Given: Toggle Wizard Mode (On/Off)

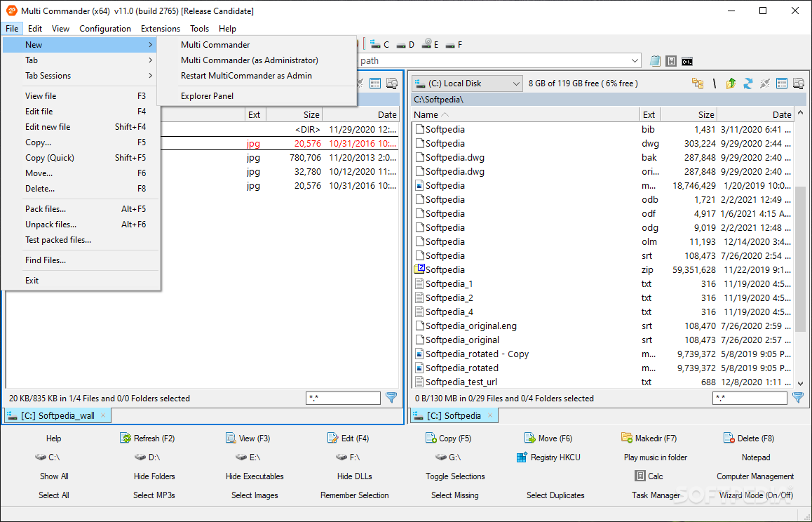Looking at the screenshot, I should (x=756, y=495).
